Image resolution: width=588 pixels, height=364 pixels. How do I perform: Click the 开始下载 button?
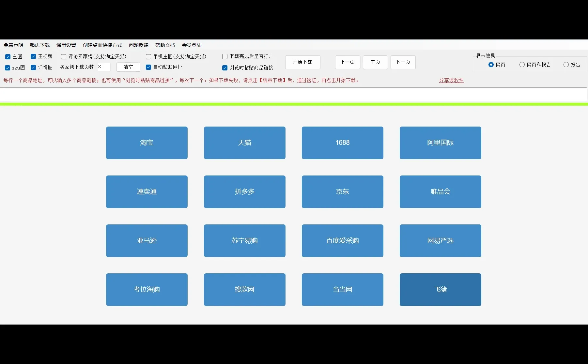[x=302, y=62]
